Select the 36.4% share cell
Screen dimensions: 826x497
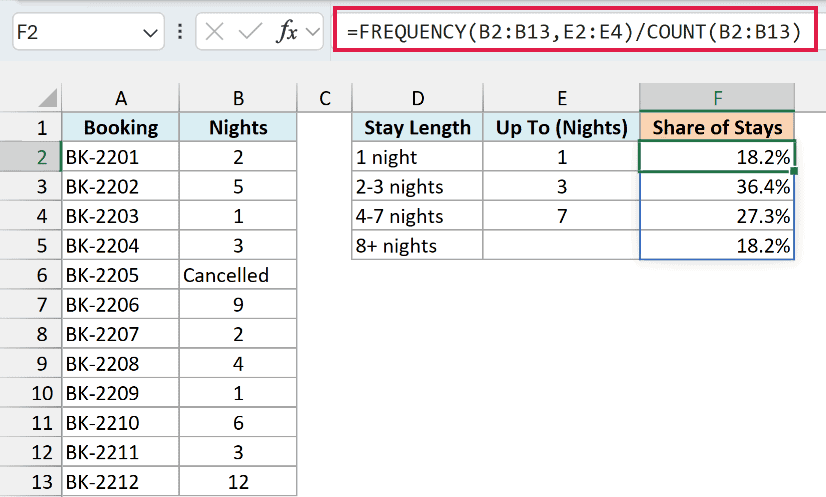tap(717, 187)
